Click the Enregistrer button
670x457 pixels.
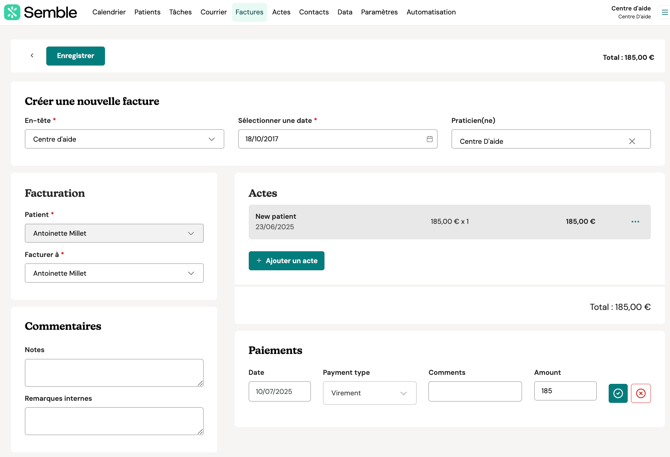[75, 56]
